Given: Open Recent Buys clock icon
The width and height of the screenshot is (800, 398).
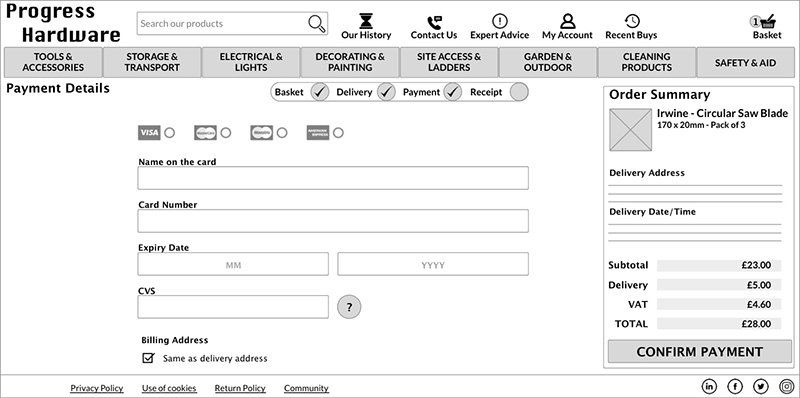Looking at the screenshot, I should point(632,21).
